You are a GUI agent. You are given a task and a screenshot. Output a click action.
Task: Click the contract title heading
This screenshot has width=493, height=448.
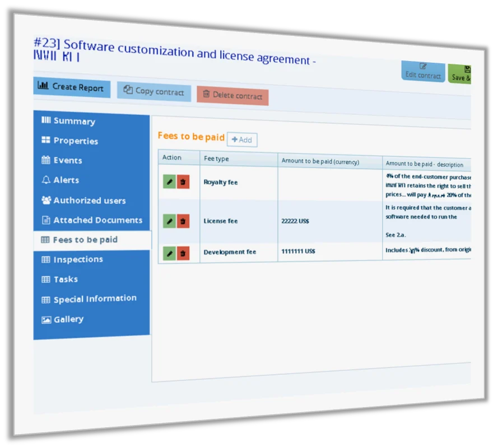tap(175, 51)
